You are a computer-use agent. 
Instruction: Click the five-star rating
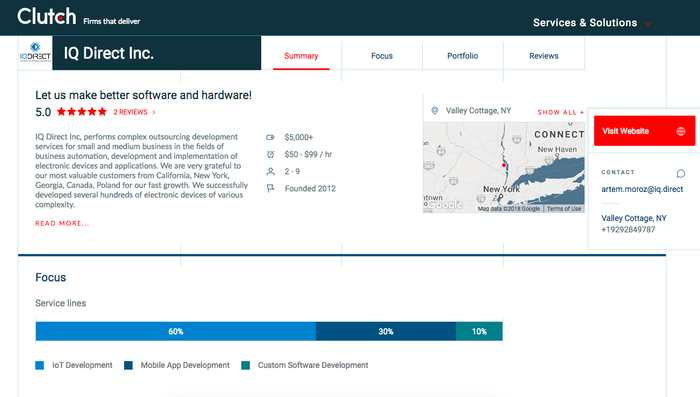click(x=82, y=112)
